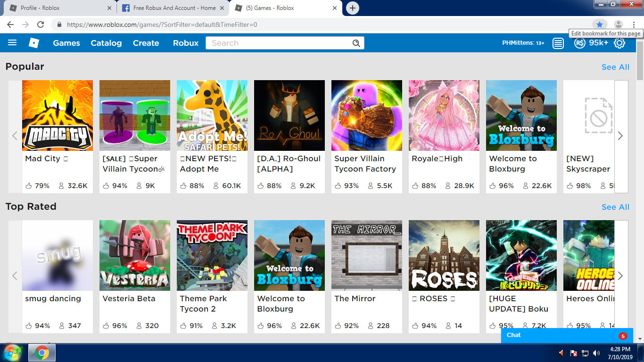
Task: Open the Chrome profile avatar icon
Action: [619, 25]
